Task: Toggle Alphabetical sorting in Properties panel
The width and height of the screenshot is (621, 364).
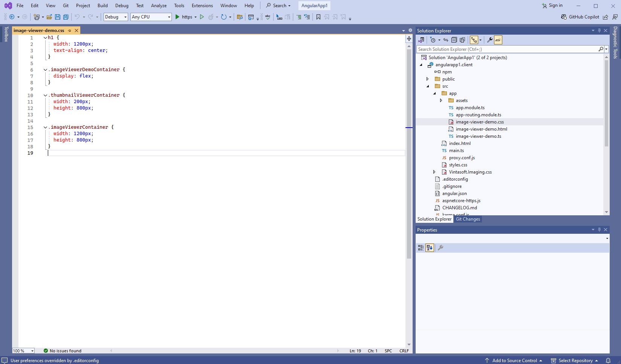Action: 430,248
